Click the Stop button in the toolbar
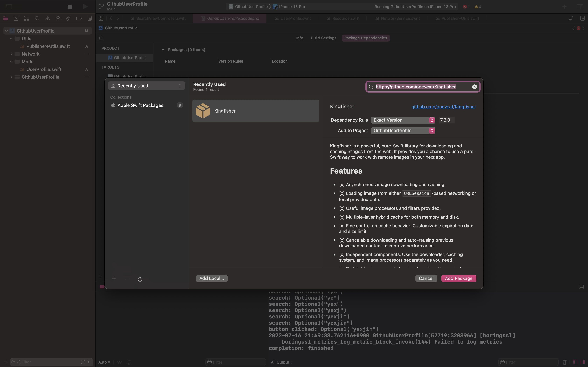Image resolution: width=588 pixels, height=367 pixels. (69, 7)
